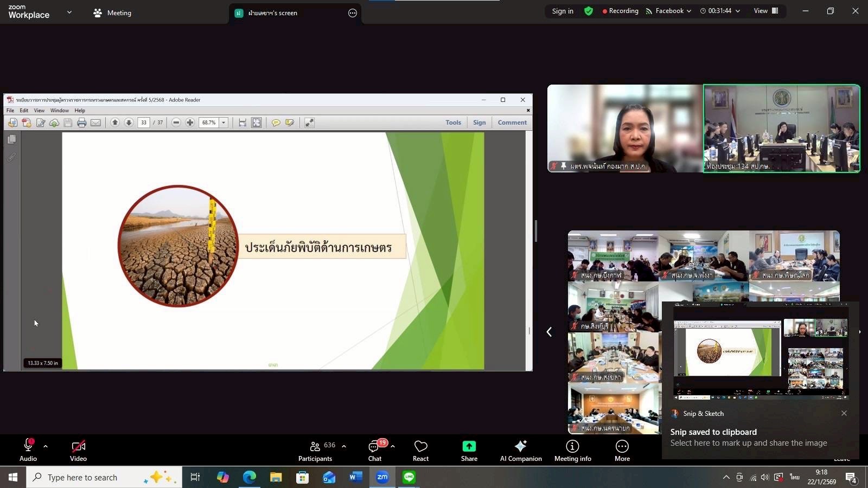868x488 pixels.
Task: Click the Sign in button
Action: [x=562, y=10]
